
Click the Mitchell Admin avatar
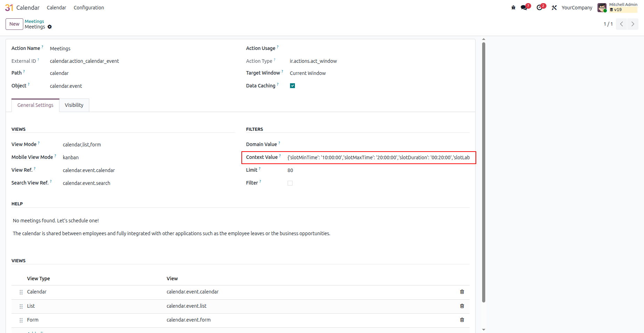pyautogui.click(x=602, y=8)
